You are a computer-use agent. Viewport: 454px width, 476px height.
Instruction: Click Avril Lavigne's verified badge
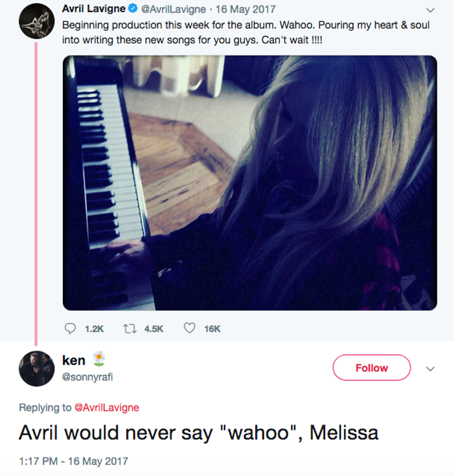[132, 9]
